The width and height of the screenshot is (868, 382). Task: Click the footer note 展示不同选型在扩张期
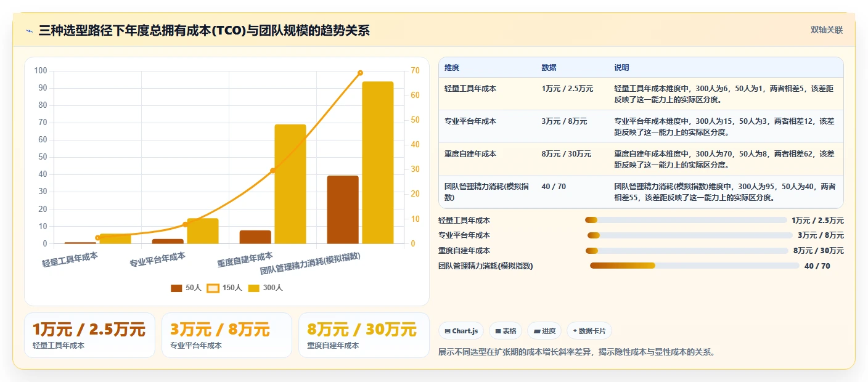[x=576, y=352]
